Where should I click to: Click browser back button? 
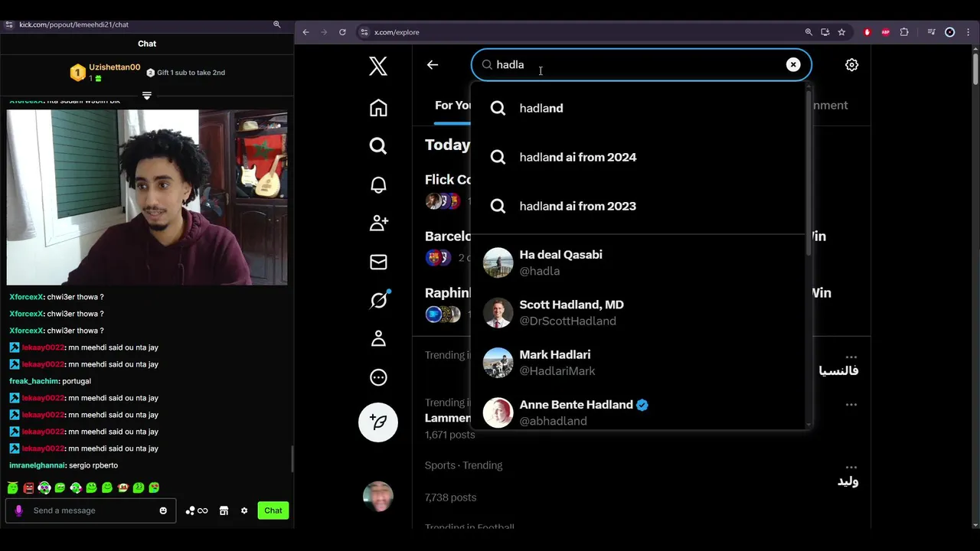305,32
